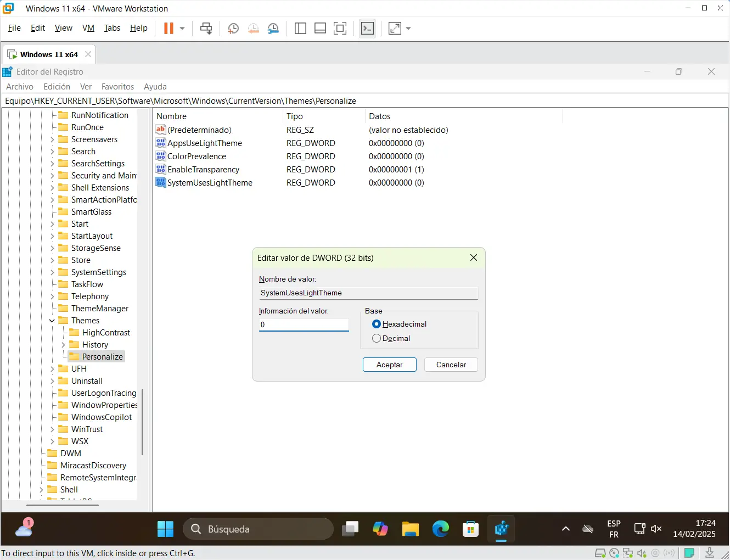Click the Datos column header
The image size is (730, 560).
pyautogui.click(x=464, y=116)
